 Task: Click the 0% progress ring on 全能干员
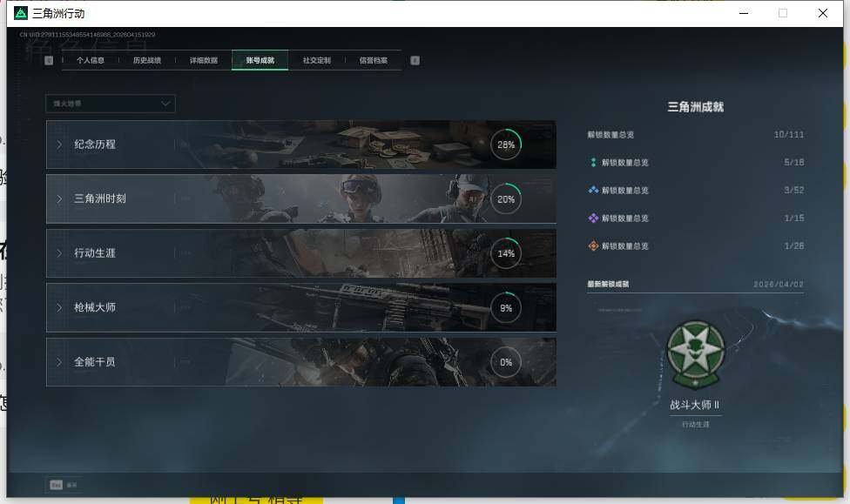506,362
